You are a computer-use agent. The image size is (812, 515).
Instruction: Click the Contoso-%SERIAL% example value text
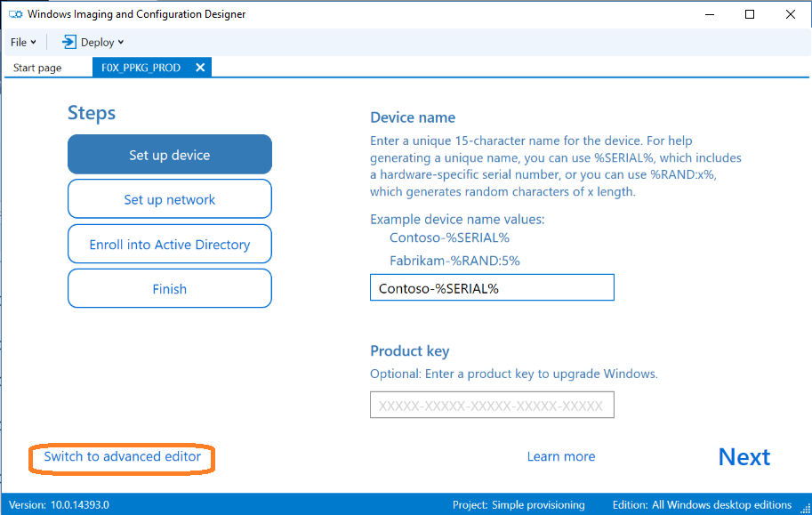tap(449, 237)
